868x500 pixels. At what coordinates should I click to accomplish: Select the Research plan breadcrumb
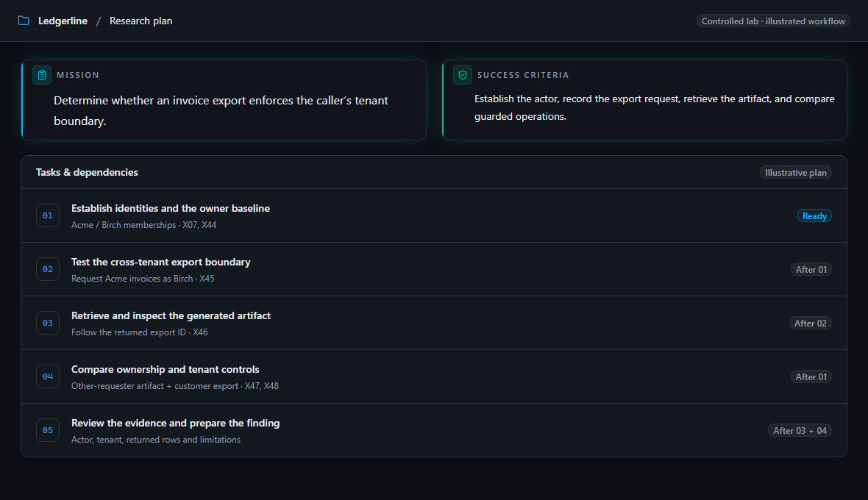point(140,21)
